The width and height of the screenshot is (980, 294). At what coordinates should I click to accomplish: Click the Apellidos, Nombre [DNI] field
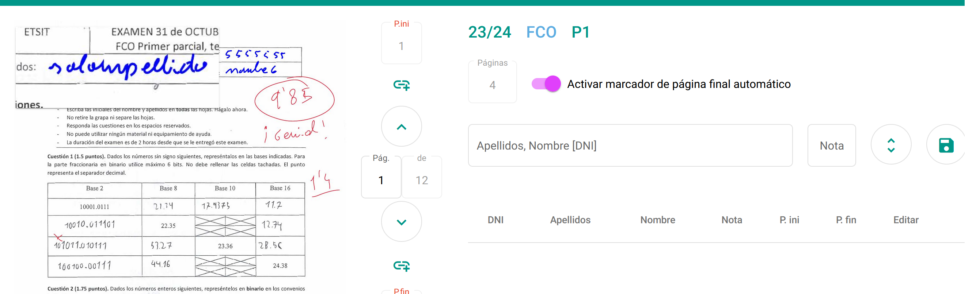point(630,146)
